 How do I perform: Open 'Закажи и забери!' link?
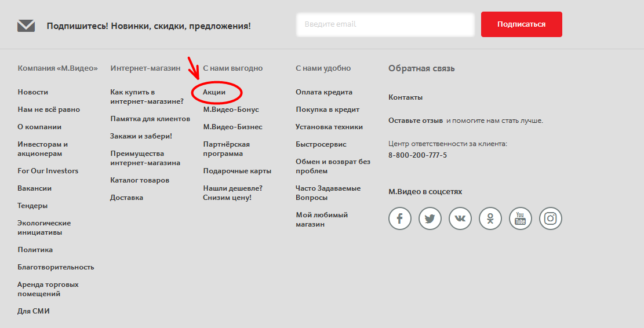click(141, 136)
